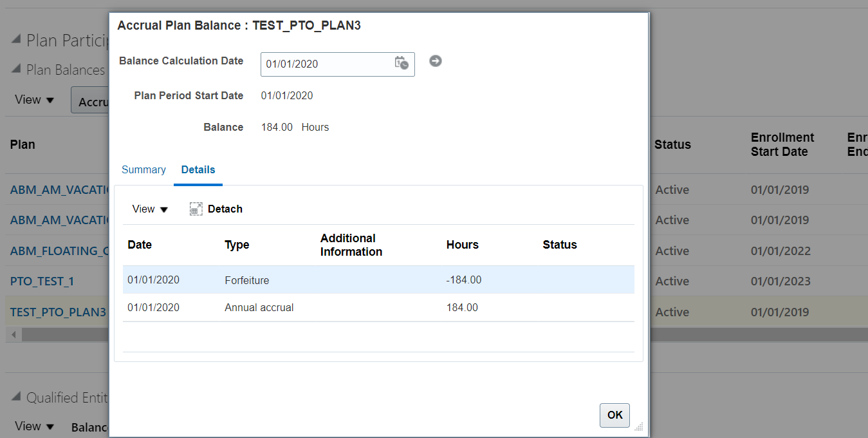This screenshot has height=438, width=868.
Task: Select the Details tab
Action: point(198,169)
